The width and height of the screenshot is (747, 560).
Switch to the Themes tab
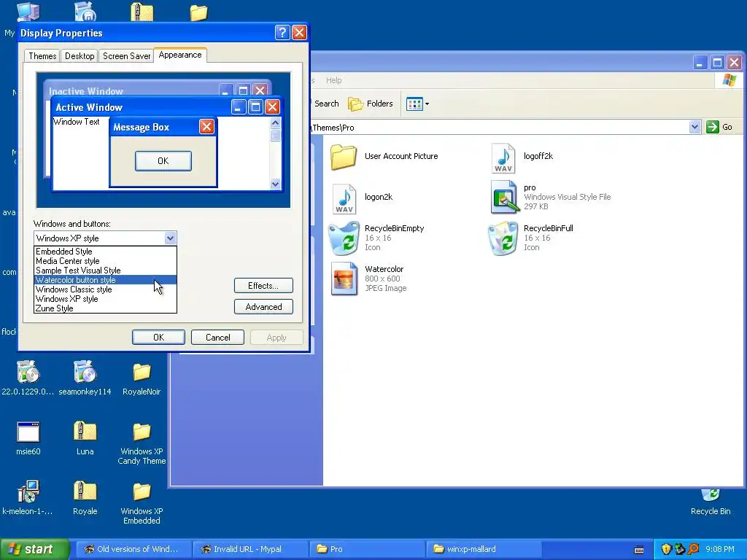[x=42, y=56]
